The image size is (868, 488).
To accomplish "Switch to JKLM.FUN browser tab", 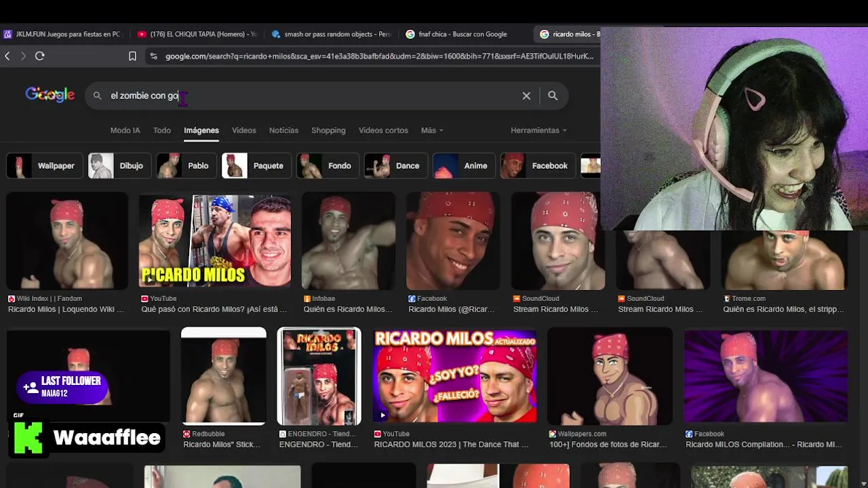I will (x=62, y=34).
